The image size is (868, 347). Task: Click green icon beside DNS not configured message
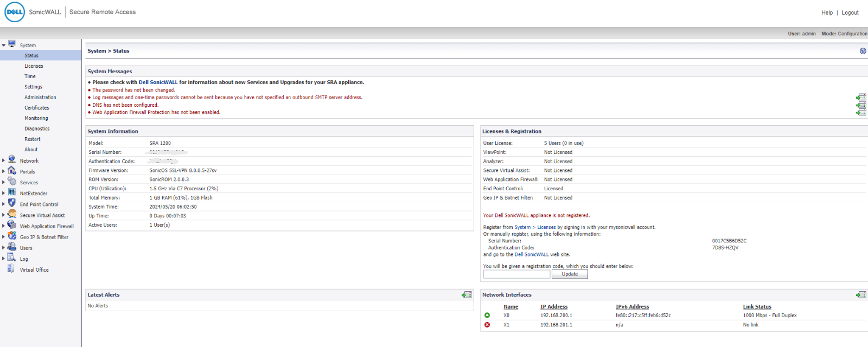coord(861,105)
